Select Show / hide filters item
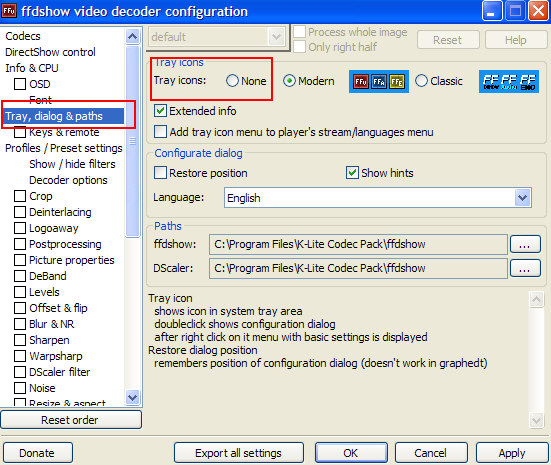The height and width of the screenshot is (465, 551). 72,164
